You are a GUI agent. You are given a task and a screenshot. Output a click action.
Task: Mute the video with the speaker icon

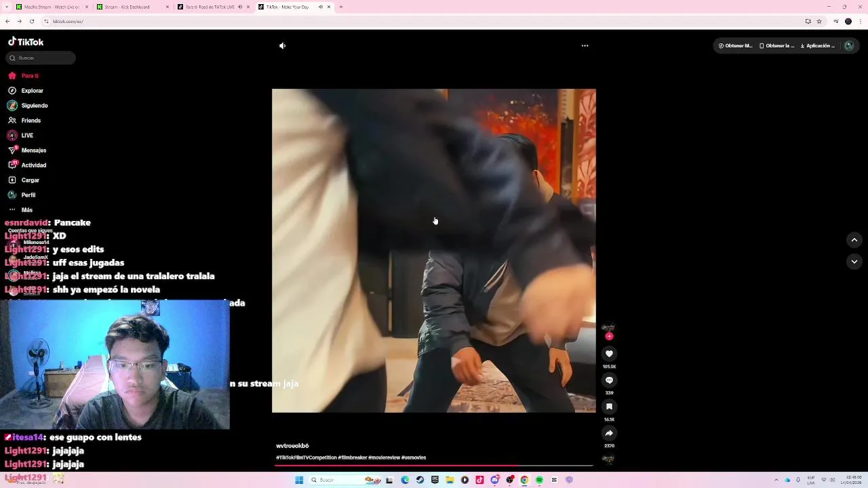[x=282, y=46]
